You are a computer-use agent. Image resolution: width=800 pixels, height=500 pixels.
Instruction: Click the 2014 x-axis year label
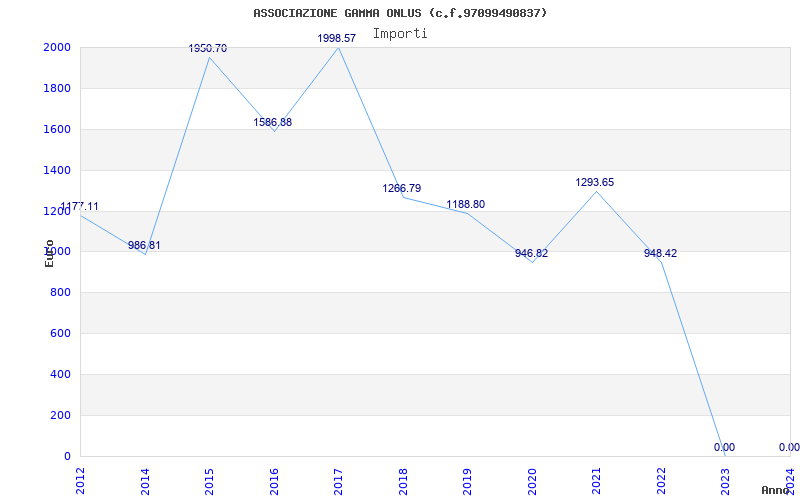145,481
